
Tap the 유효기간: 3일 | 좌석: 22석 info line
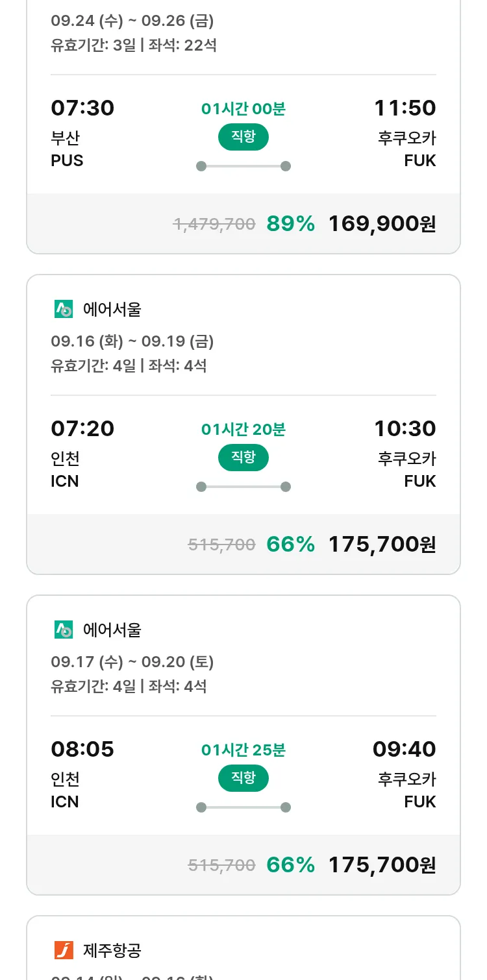coord(134,45)
